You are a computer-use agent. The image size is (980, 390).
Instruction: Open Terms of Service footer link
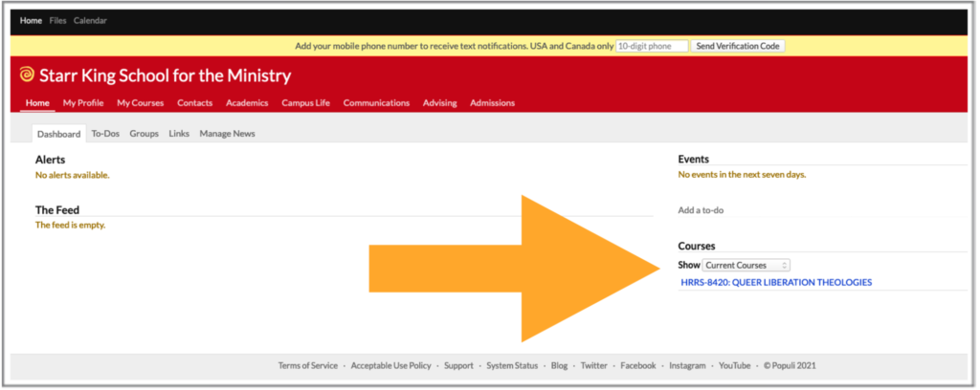pos(307,366)
